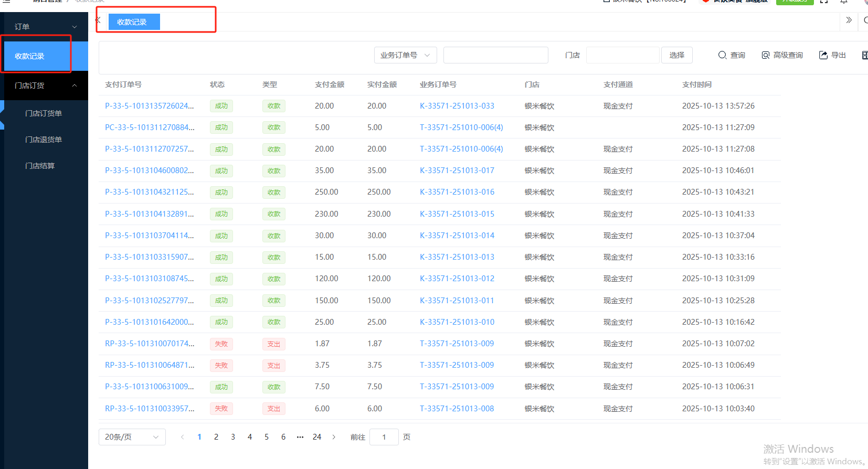This screenshot has height=469, width=868.
Task: Open the 20条/页 page size dropdown
Action: coord(132,437)
